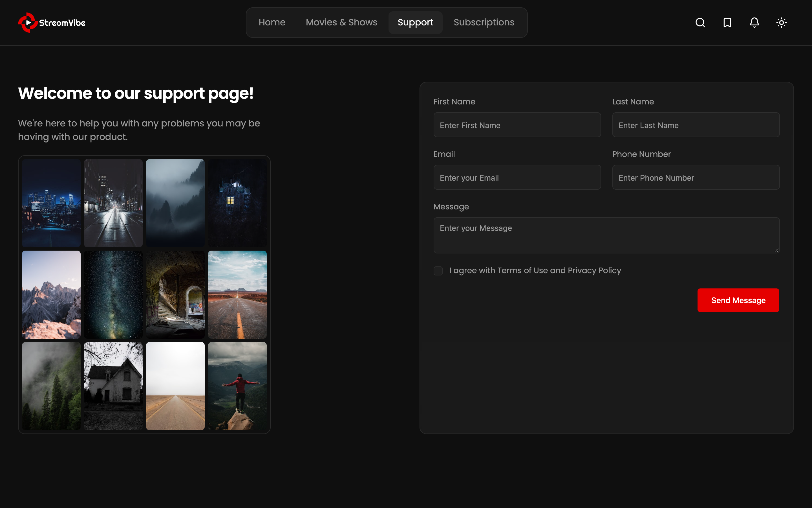Viewport: 812px width, 508px height.
Task: Focus the Enter Last Name field
Action: pos(696,125)
